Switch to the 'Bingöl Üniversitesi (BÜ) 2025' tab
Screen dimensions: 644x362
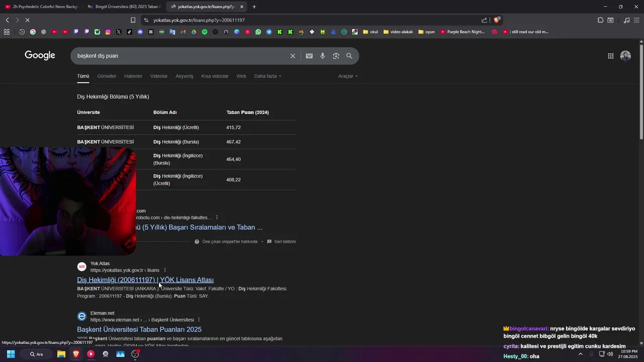point(123,7)
